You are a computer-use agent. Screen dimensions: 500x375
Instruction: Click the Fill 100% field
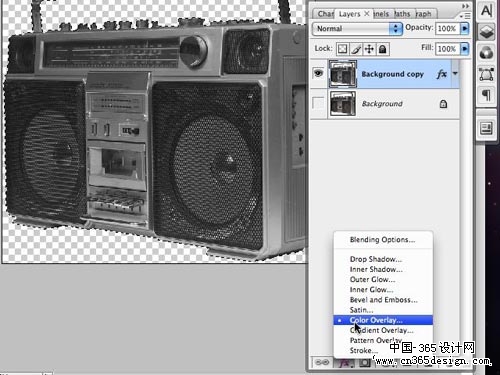pos(447,49)
